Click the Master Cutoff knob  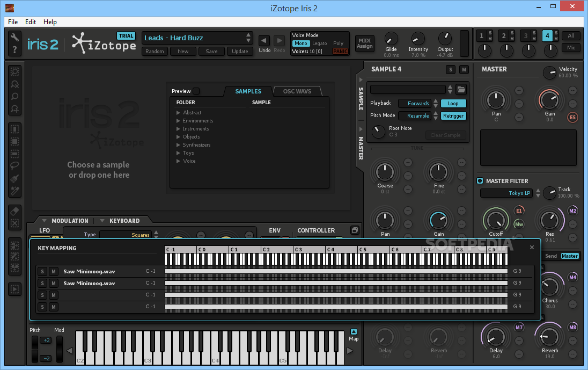(496, 220)
